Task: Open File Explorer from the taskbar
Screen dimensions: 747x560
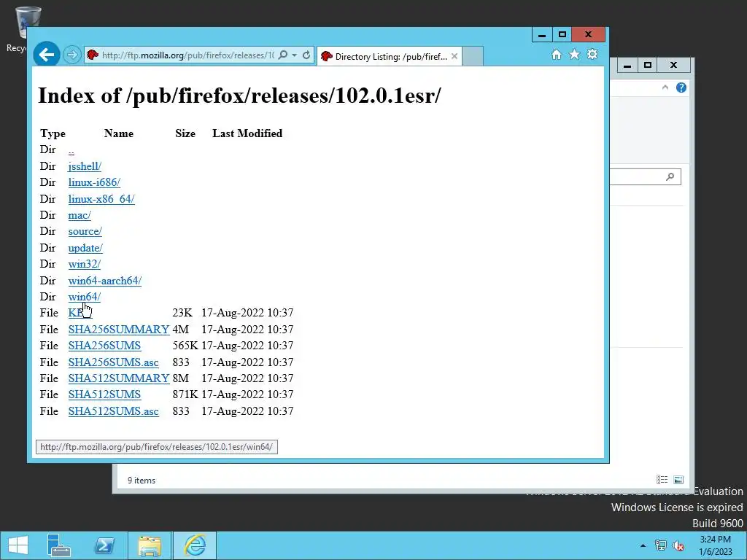Action: 150,545
